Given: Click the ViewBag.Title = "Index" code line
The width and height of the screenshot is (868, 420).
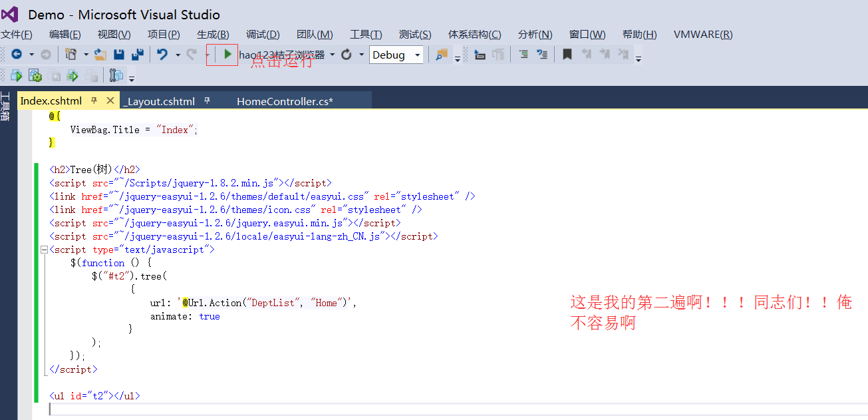Looking at the screenshot, I should [x=134, y=130].
